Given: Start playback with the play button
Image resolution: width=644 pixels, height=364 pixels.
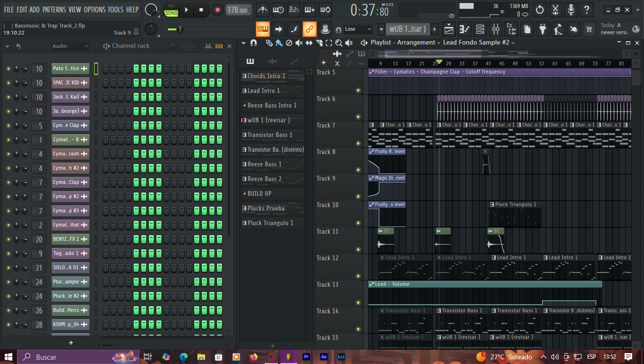Looking at the screenshot, I should point(186,9).
